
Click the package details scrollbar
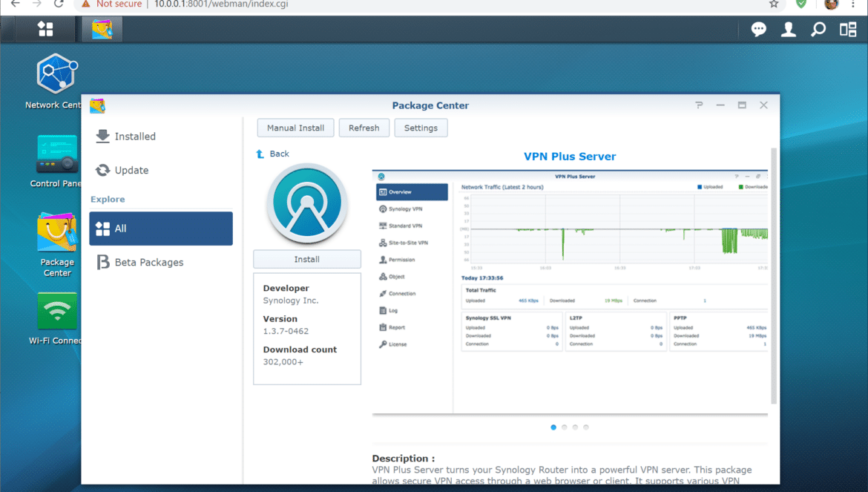tap(774, 275)
